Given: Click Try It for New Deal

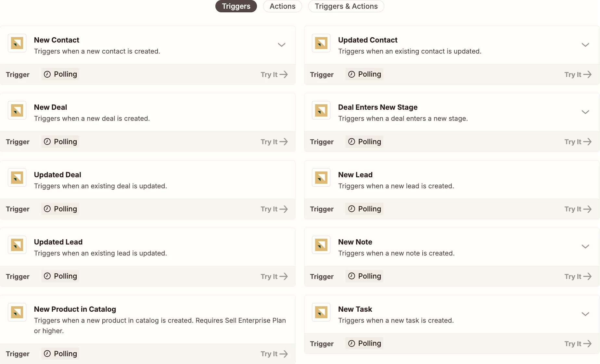Looking at the screenshot, I should [274, 142].
